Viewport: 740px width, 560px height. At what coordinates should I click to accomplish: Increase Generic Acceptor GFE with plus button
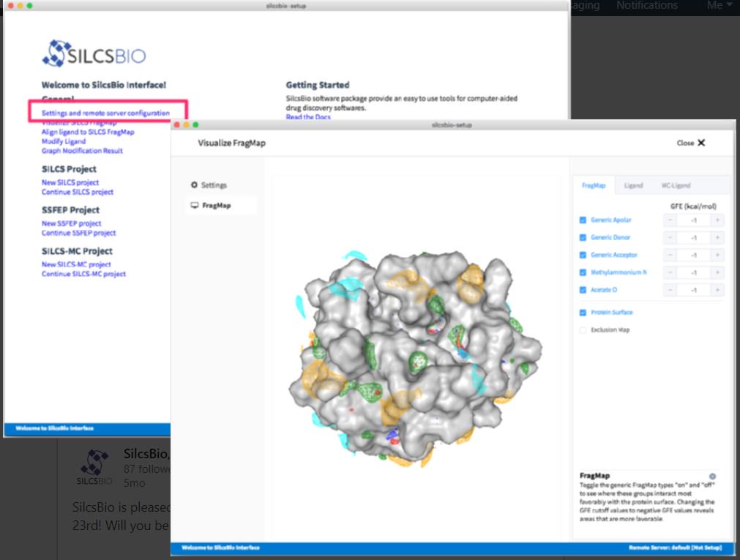(x=717, y=255)
